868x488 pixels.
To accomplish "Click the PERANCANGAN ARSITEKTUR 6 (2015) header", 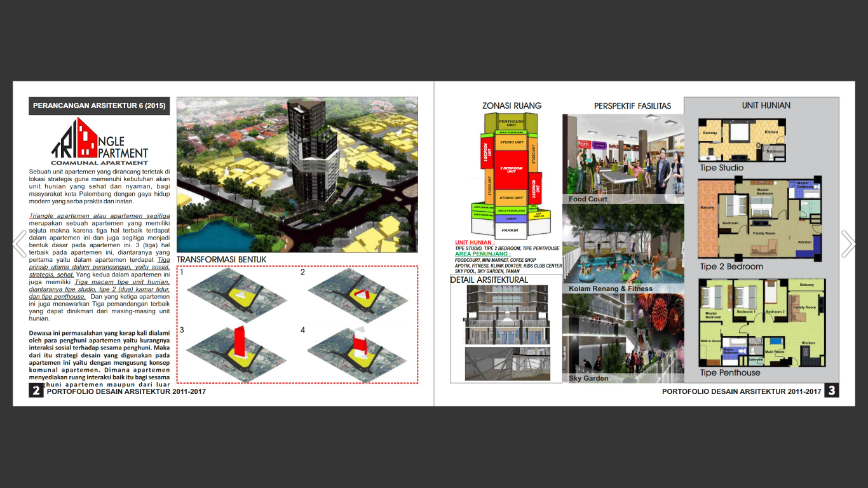I will 100,105.
